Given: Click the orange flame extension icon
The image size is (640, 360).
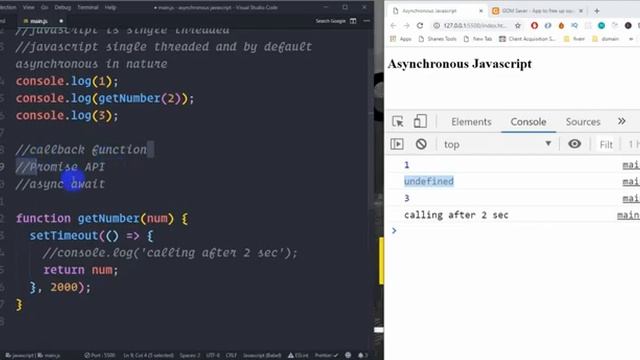Looking at the screenshot, I should point(561,25).
